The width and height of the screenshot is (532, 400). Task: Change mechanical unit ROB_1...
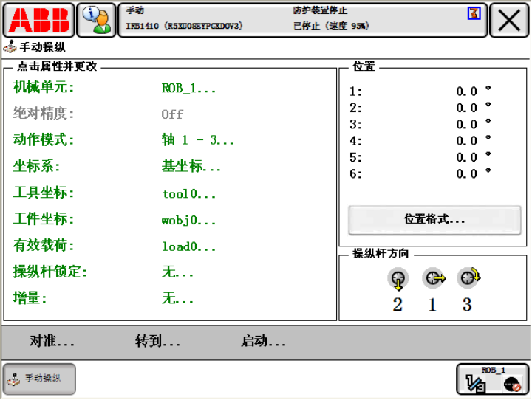[188, 88]
